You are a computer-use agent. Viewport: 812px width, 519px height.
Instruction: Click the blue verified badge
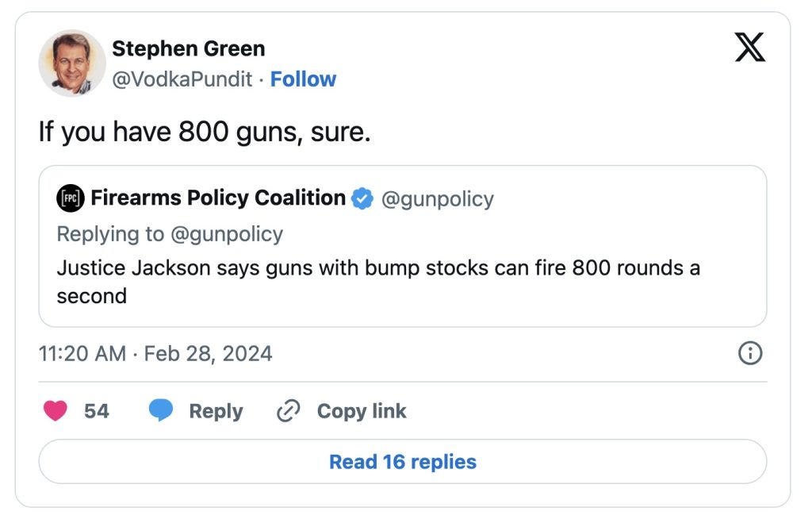pos(362,198)
